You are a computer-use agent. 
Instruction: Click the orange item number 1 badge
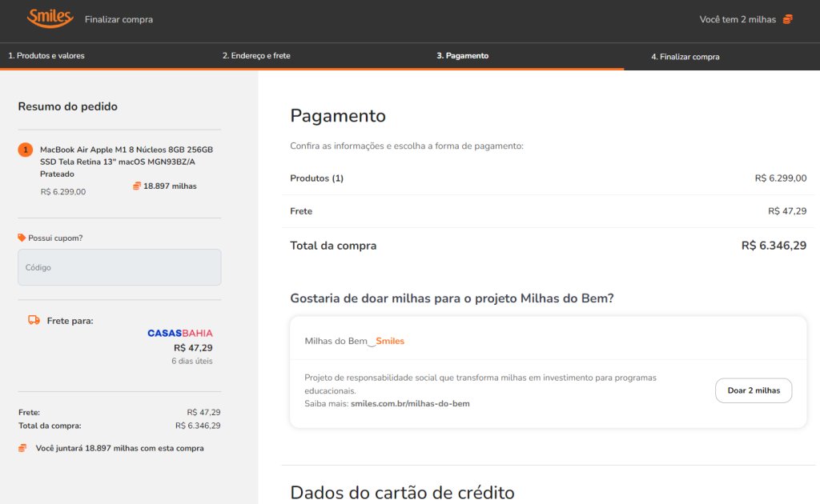click(x=25, y=150)
